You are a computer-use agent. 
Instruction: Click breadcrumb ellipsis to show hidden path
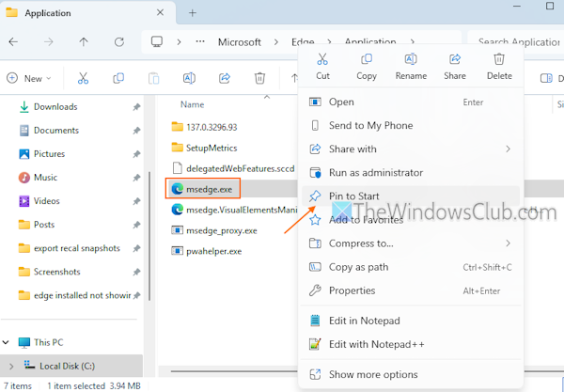click(x=200, y=42)
